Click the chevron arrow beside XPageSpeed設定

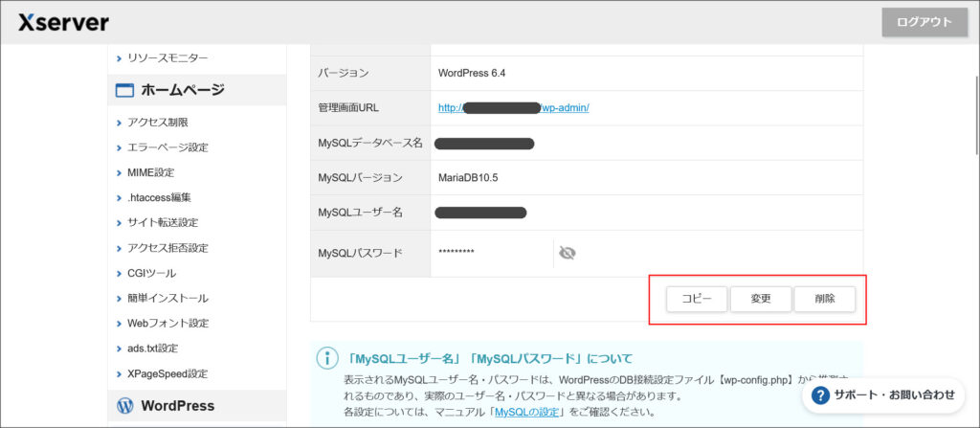pyautogui.click(x=119, y=374)
